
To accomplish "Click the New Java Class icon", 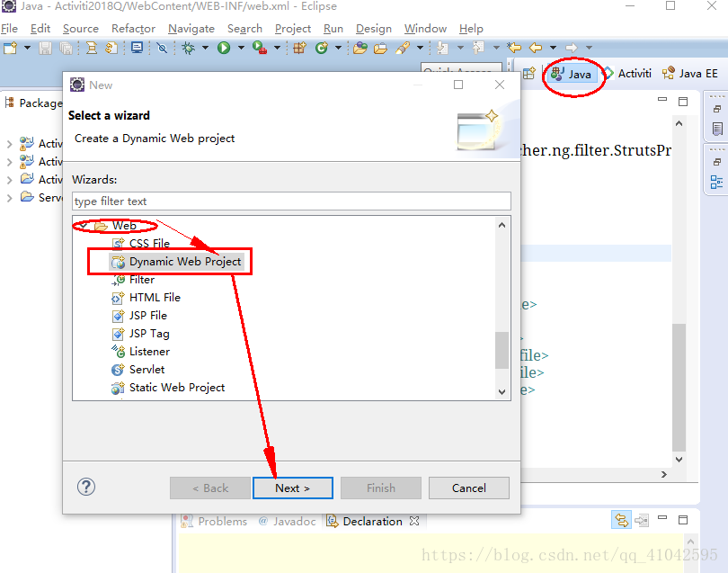I will (321, 48).
